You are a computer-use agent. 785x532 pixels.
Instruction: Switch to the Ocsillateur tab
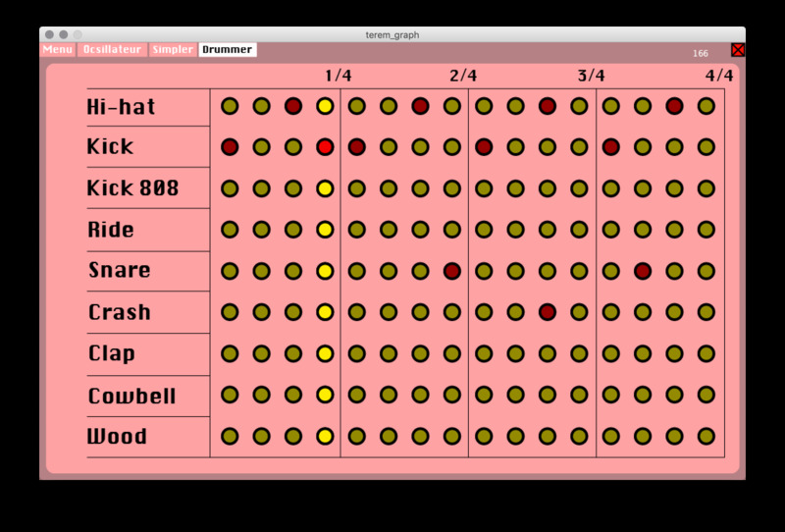pos(112,50)
